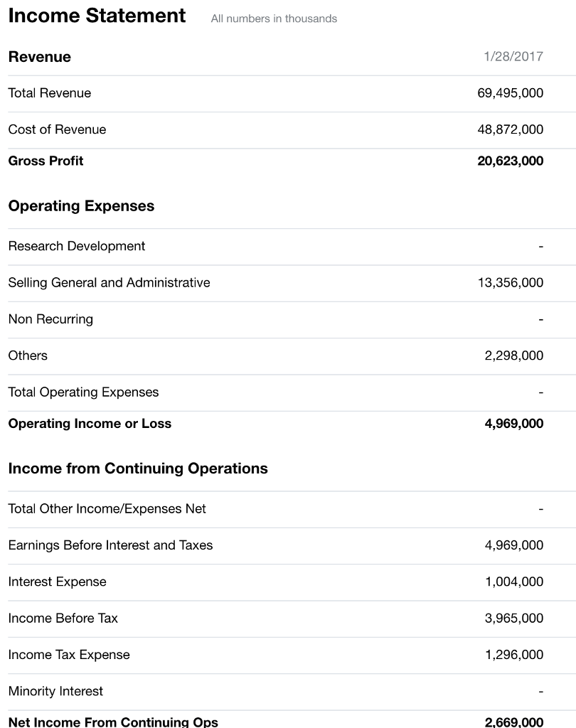Screen dimensions: 576x728
Task: Click the Research Development row label
Action: pos(77,246)
